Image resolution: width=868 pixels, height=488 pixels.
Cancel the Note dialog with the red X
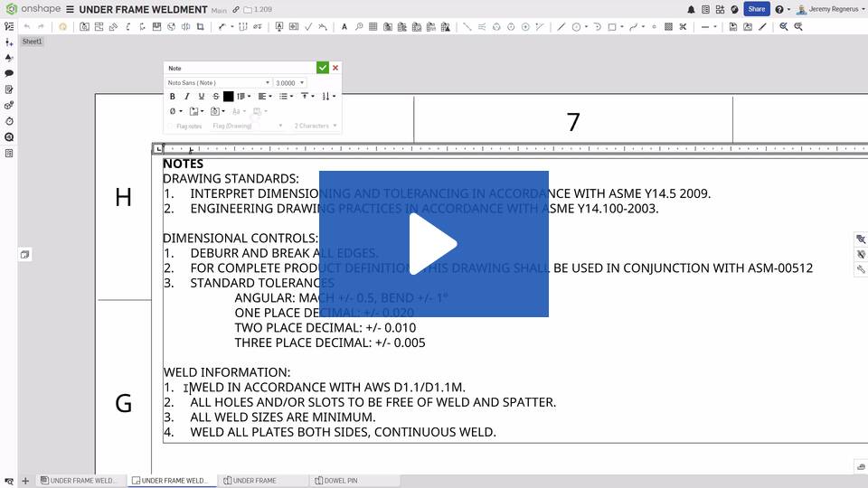[335, 68]
